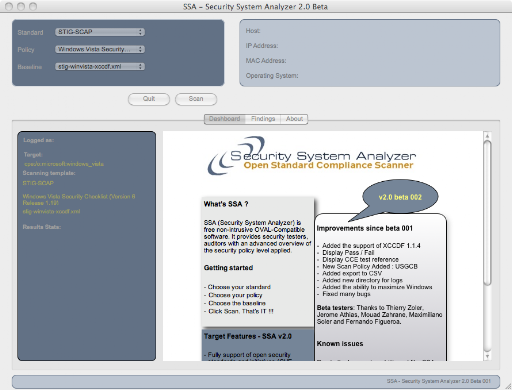Screen dimensions: 512x390
Task: Click the 'Standard' field label
Action: point(30,32)
